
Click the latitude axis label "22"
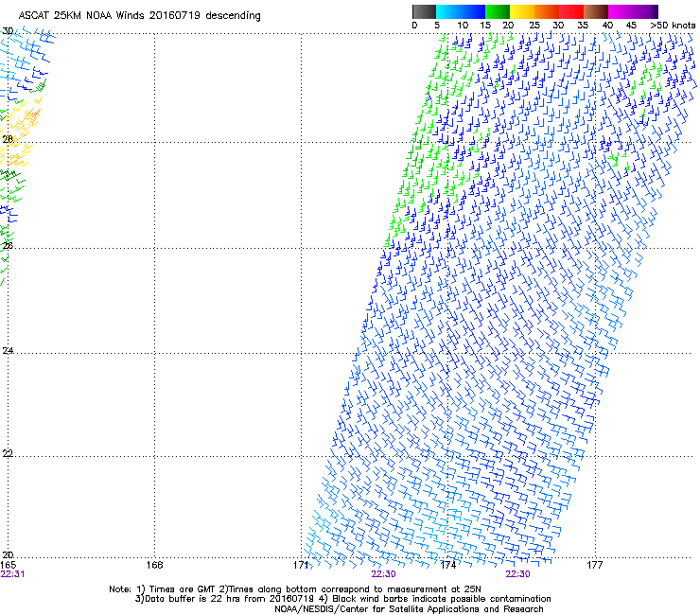8,453
